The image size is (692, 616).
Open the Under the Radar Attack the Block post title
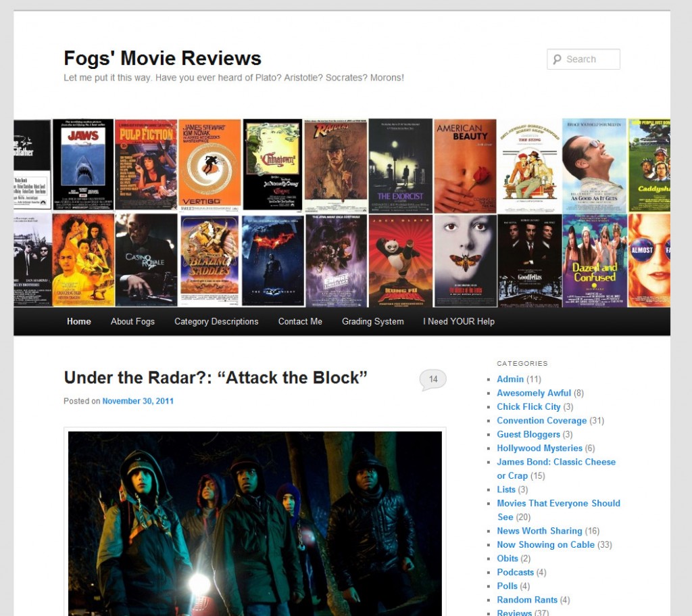(x=216, y=377)
